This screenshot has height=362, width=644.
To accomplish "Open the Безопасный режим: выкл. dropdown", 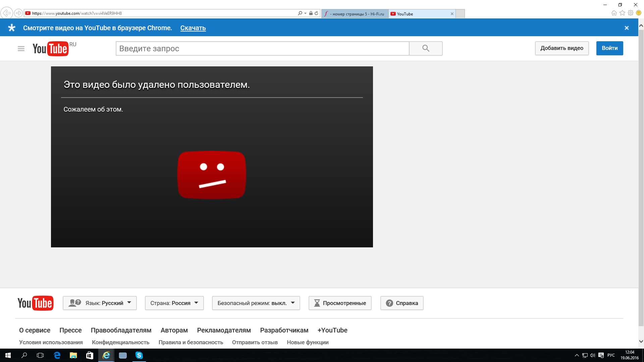I will click(256, 303).
